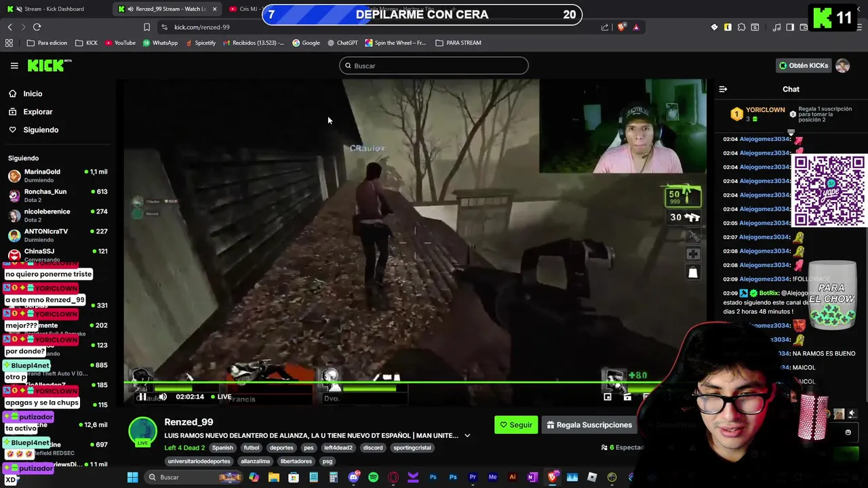Open File Explorer from taskbar
The height and width of the screenshot is (488, 868).
[274, 477]
